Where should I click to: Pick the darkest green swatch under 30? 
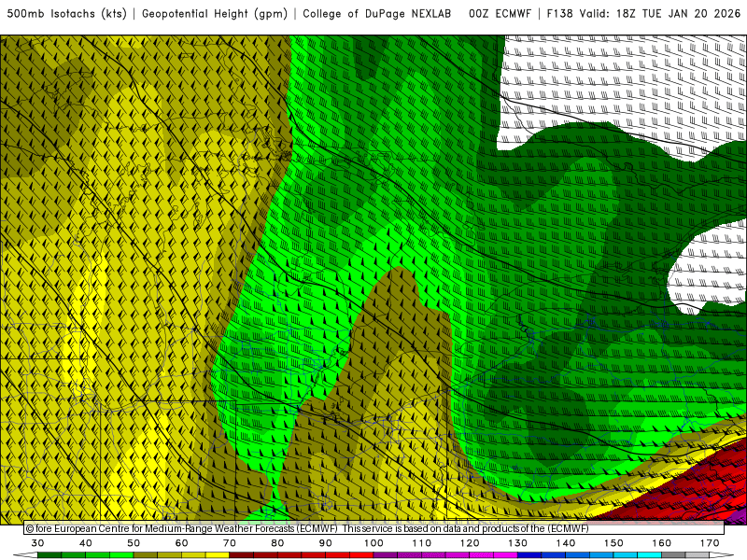[49, 555]
